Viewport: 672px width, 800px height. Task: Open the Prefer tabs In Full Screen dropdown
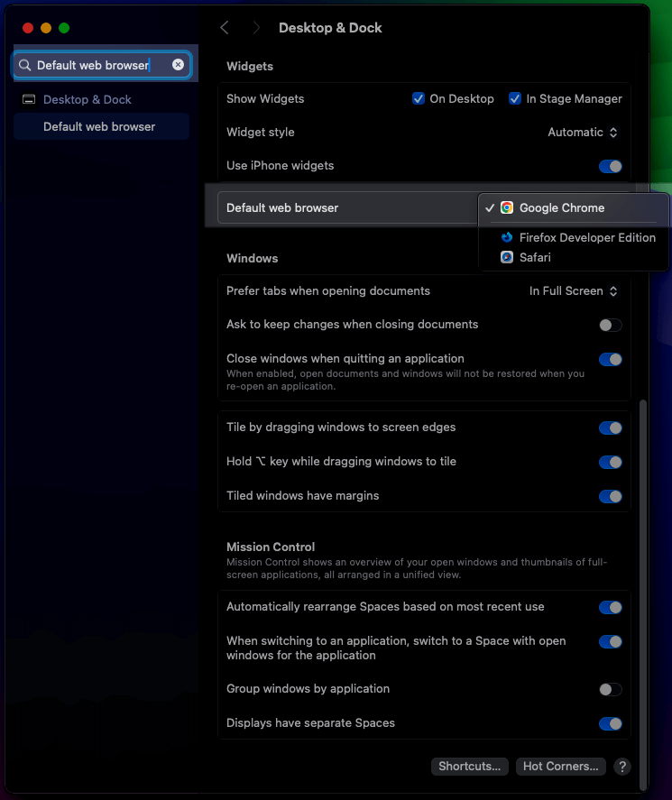point(574,290)
